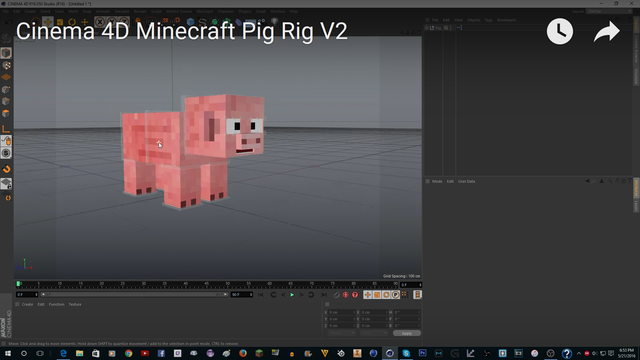
Task: Click the Tweak mouse icon in left palette
Action: click(x=6, y=141)
